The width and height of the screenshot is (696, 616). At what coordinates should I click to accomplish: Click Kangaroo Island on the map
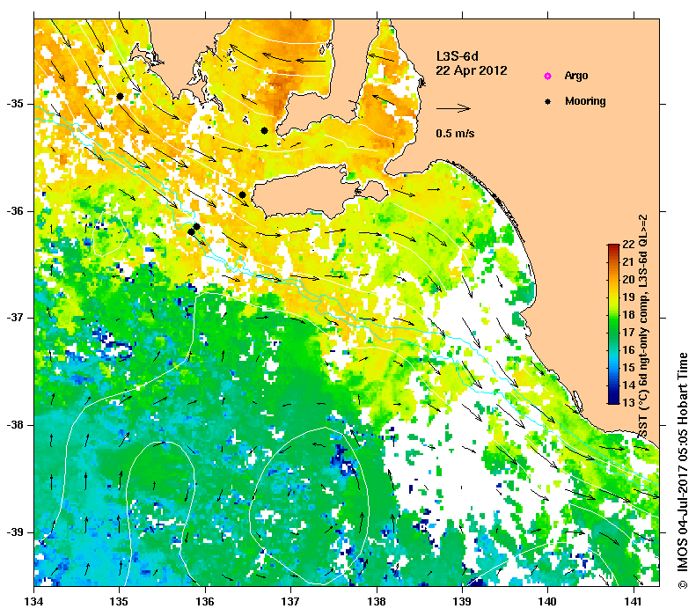(319, 192)
